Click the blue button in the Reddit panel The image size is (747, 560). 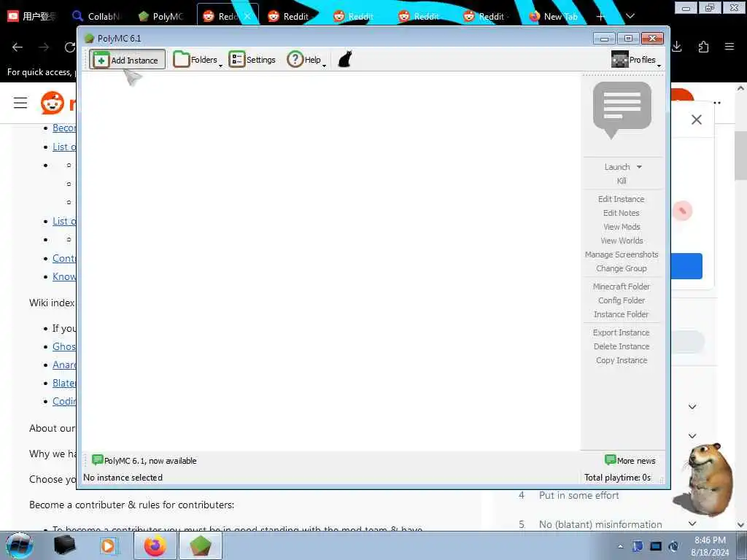point(686,265)
